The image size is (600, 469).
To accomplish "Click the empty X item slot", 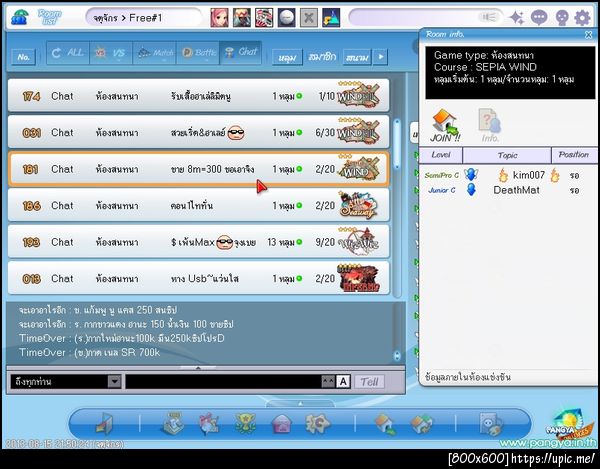I will coord(309,18).
